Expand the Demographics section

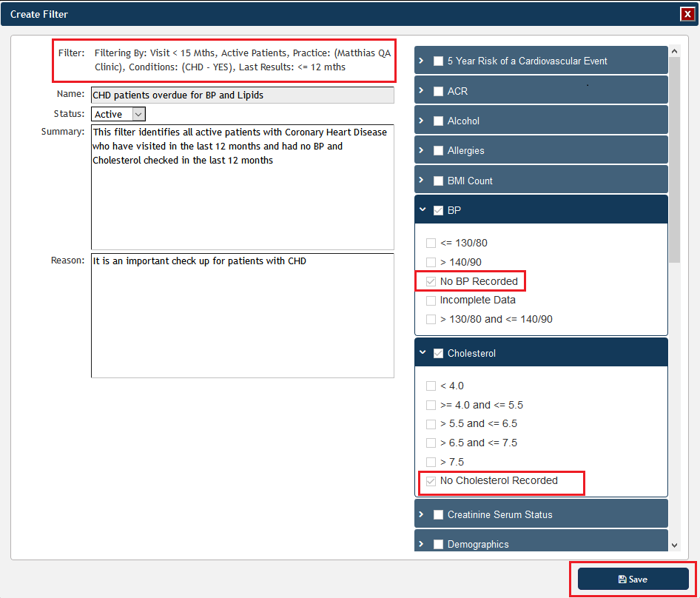[x=421, y=543]
